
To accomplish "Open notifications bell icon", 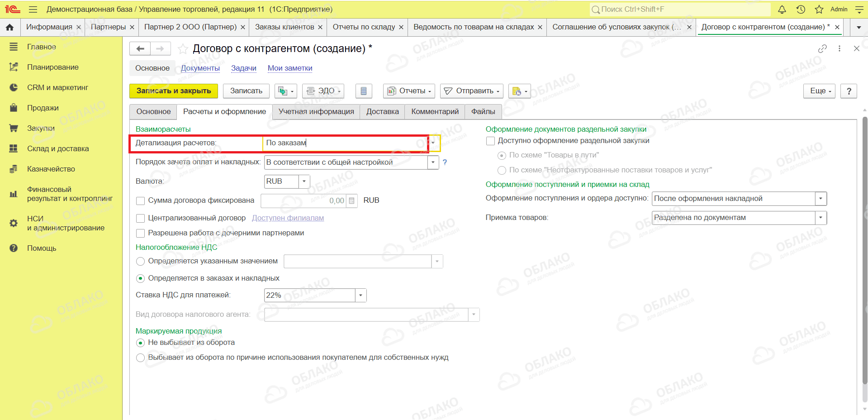I will [x=782, y=9].
